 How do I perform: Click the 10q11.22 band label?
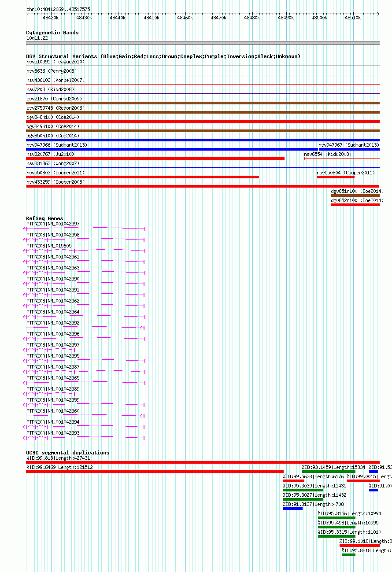coord(37,38)
